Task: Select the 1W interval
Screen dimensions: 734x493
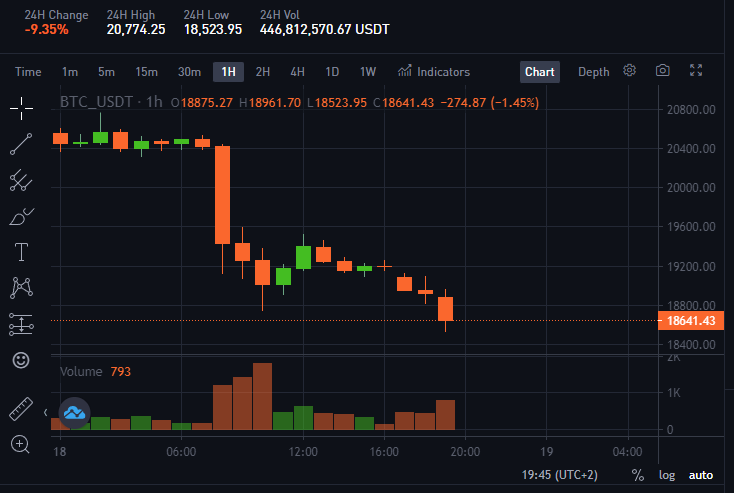Action: pos(368,72)
